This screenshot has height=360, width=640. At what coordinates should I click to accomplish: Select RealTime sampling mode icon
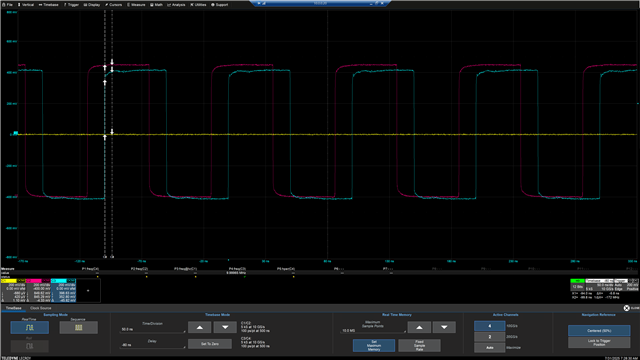[x=29, y=327]
